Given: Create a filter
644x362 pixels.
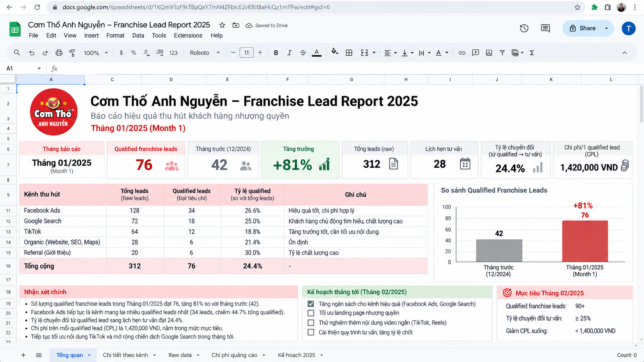Looking at the screenshot, I should [x=502, y=53].
